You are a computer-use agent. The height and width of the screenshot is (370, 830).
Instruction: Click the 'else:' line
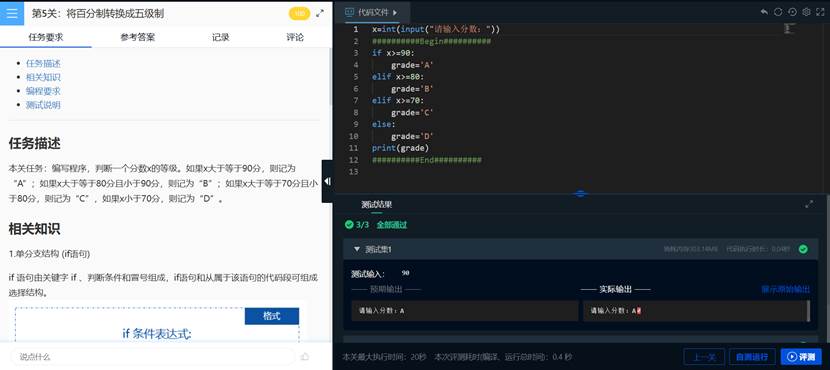click(x=383, y=124)
